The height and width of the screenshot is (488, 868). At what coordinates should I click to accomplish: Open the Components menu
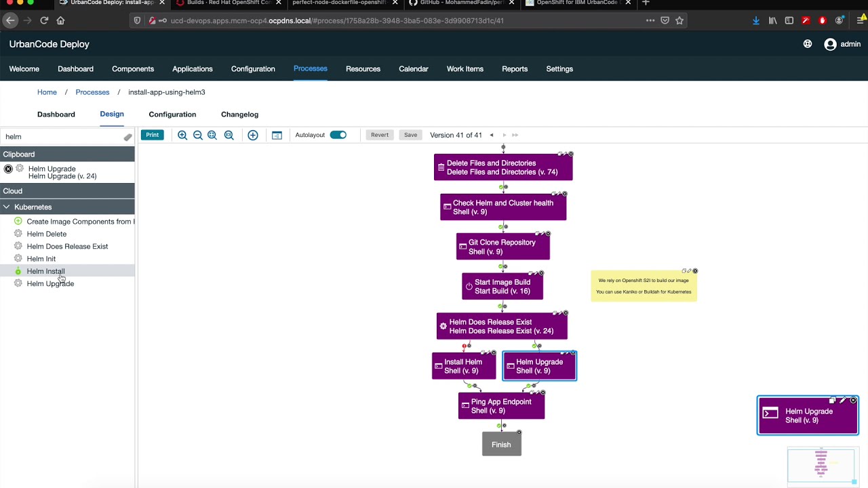click(133, 68)
